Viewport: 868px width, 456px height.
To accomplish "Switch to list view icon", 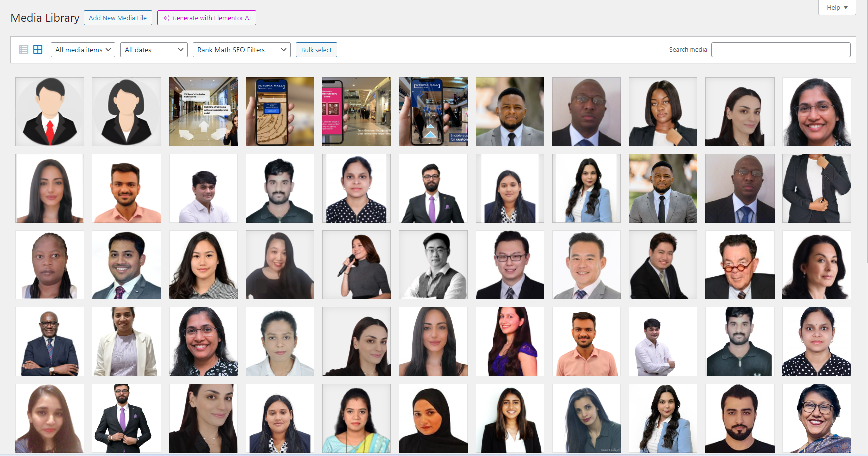I will (x=23, y=49).
